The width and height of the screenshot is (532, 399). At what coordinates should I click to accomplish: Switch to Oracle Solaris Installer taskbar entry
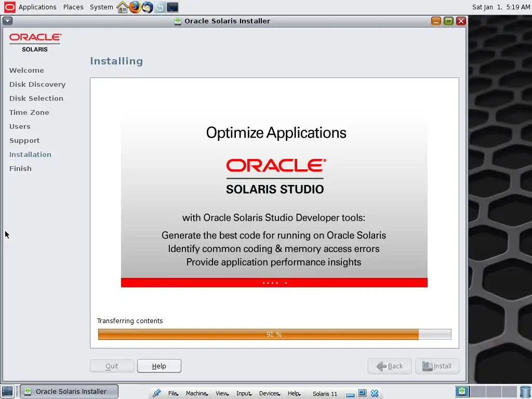point(69,392)
